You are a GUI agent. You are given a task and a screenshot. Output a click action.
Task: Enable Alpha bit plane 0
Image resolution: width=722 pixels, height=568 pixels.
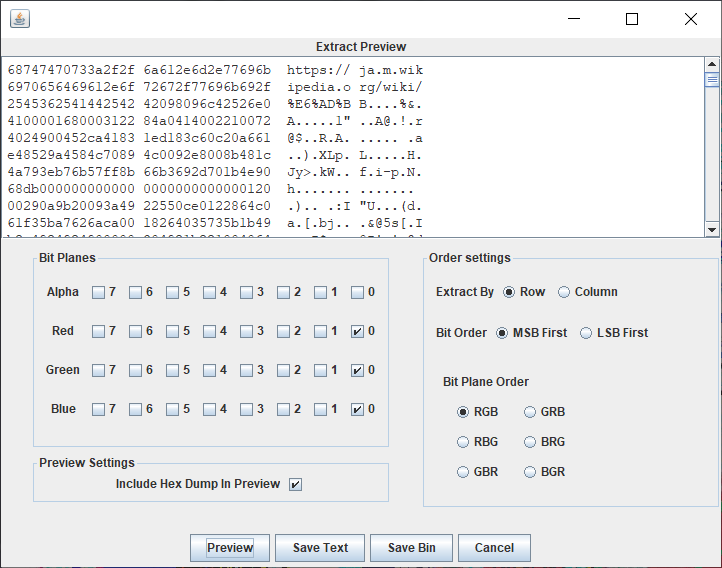tap(357, 292)
